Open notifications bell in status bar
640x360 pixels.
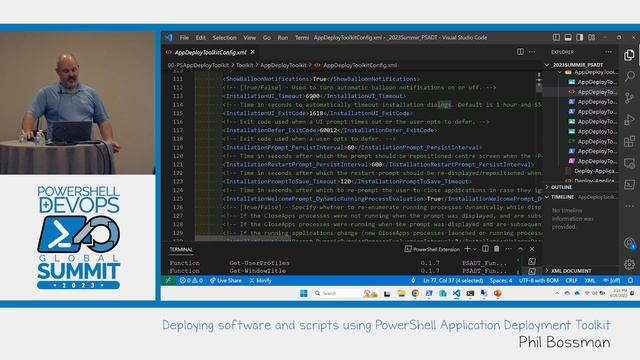[631, 280]
